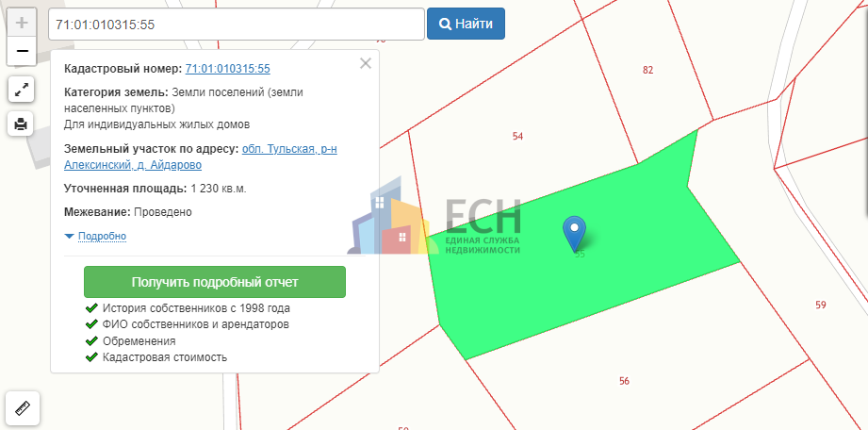Click the Найти search button
This screenshot has width=868, height=430.
[x=466, y=24]
